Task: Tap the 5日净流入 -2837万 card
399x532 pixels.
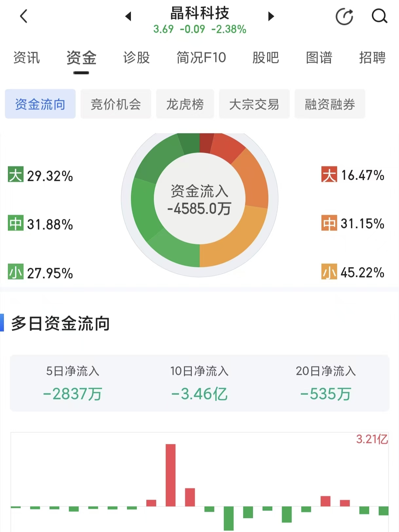Action: (73, 383)
